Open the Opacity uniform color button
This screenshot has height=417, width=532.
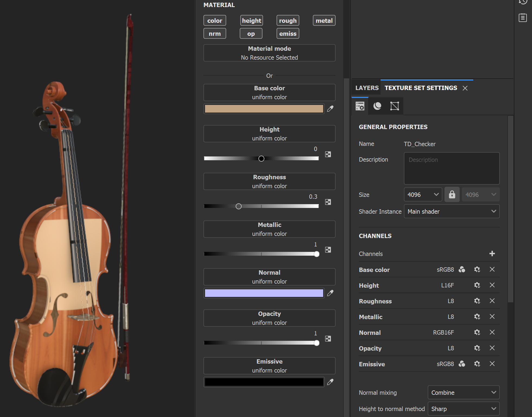tap(269, 318)
